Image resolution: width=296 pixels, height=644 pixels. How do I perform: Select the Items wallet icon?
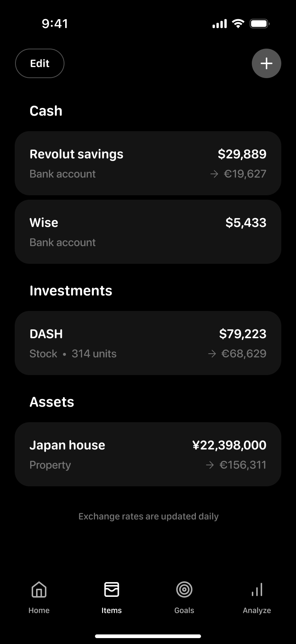pyautogui.click(x=112, y=589)
